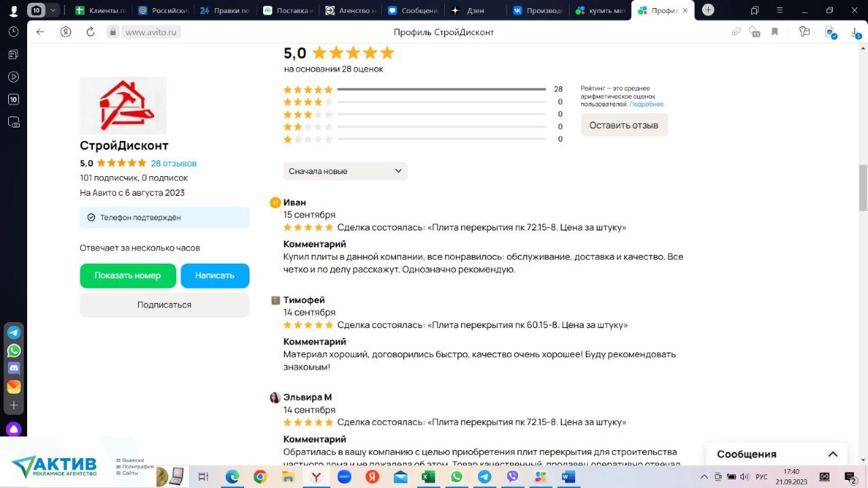Image resolution: width=868 pixels, height=488 pixels.
Task: Open the '28 отзывов' link
Action: pyautogui.click(x=174, y=163)
